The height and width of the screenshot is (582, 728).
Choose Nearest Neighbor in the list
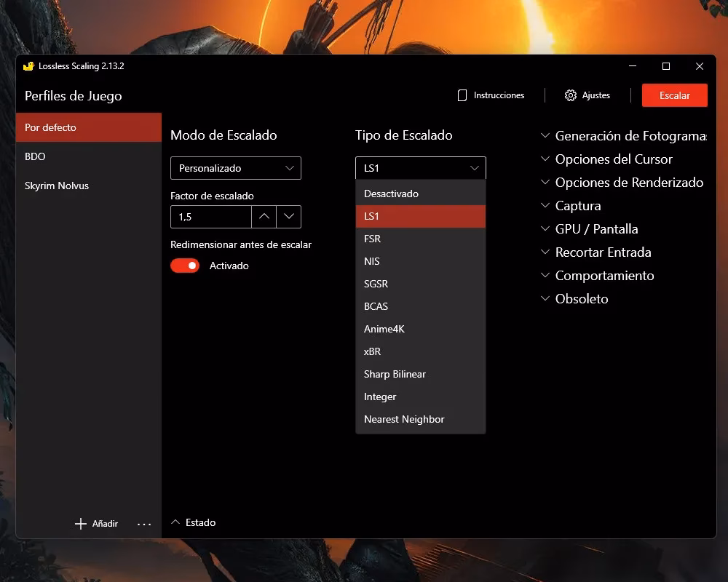(421, 419)
